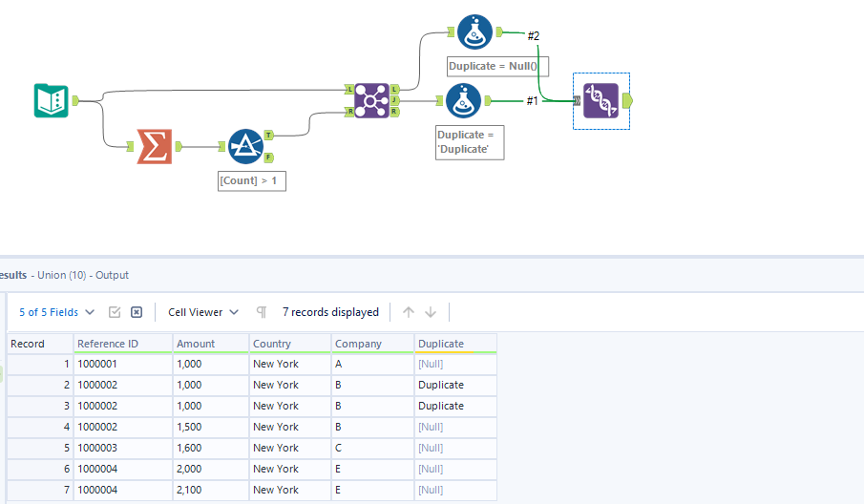Screen dimensions: 864x504
Task: Click deselect all fields X icon
Action: coord(137,312)
